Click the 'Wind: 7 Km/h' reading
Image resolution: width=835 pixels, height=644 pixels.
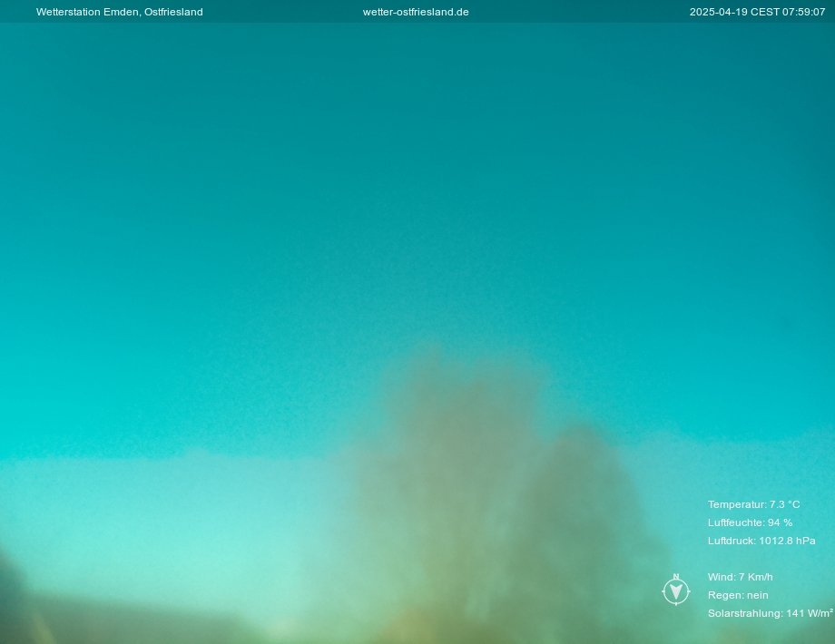coord(741,577)
